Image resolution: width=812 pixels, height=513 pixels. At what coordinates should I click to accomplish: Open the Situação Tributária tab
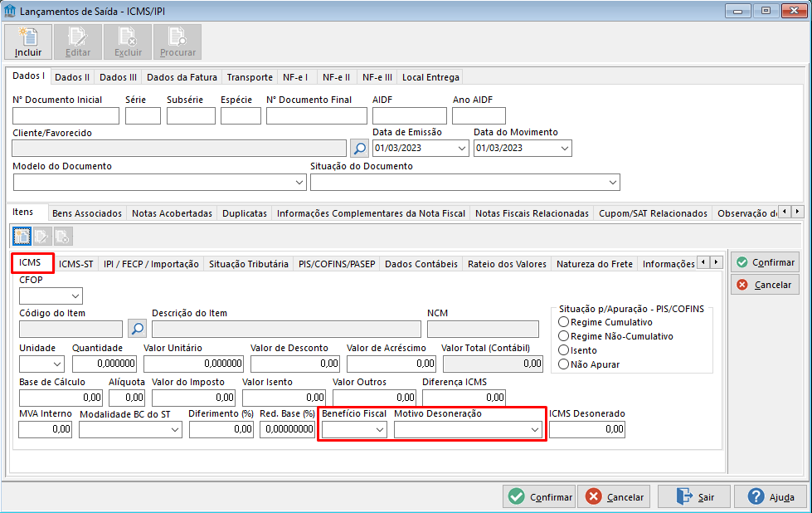[249, 264]
